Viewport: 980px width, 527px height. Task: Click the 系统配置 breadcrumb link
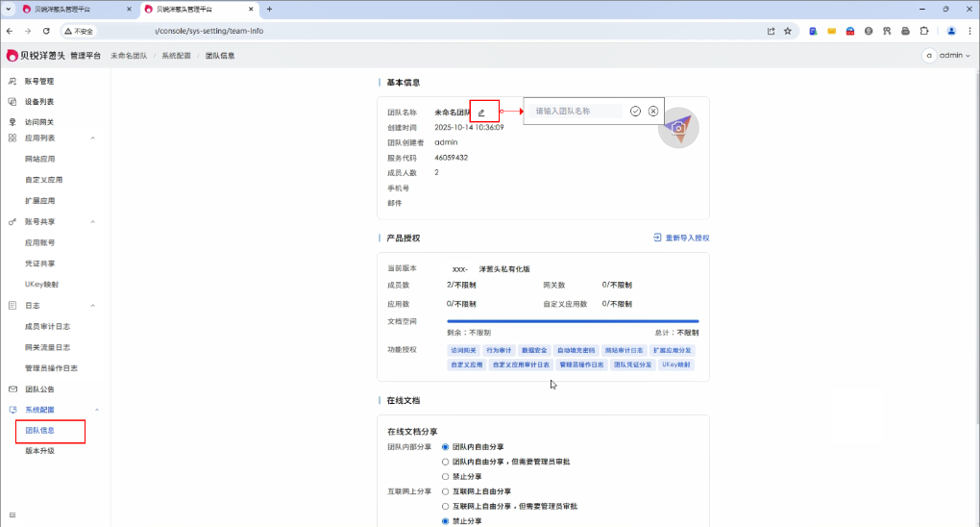[176, 56]
